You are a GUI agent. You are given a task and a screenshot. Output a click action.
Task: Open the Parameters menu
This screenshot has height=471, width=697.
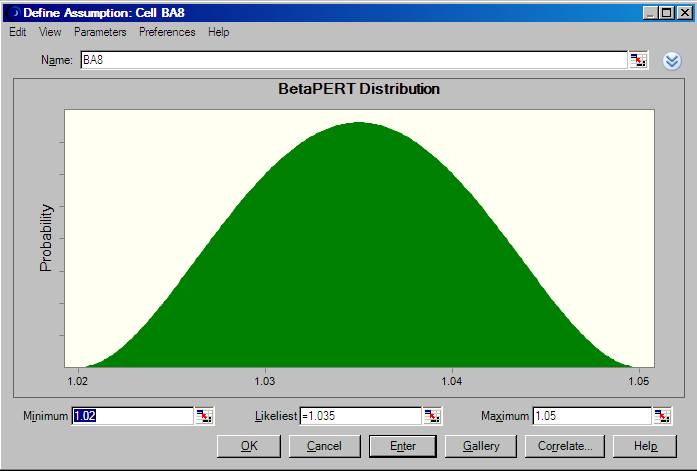click(100, 32)
